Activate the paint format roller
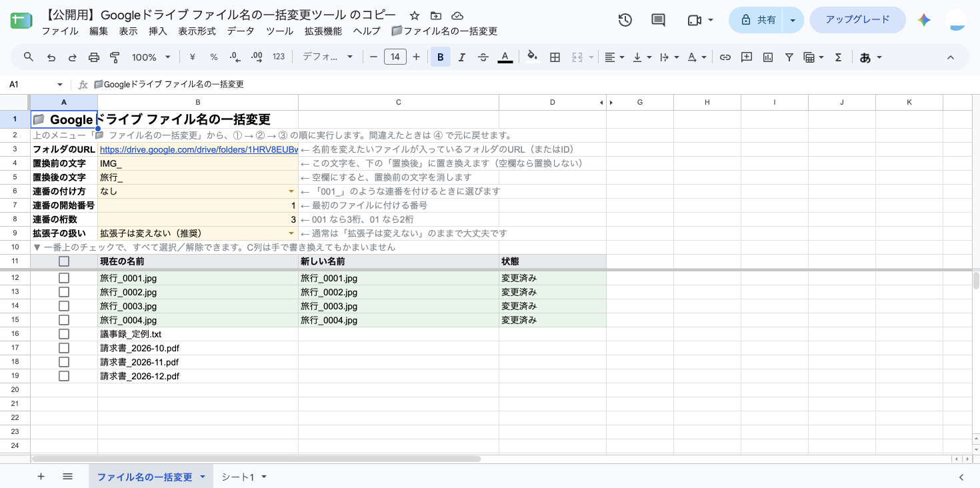 tap(115, 57)
